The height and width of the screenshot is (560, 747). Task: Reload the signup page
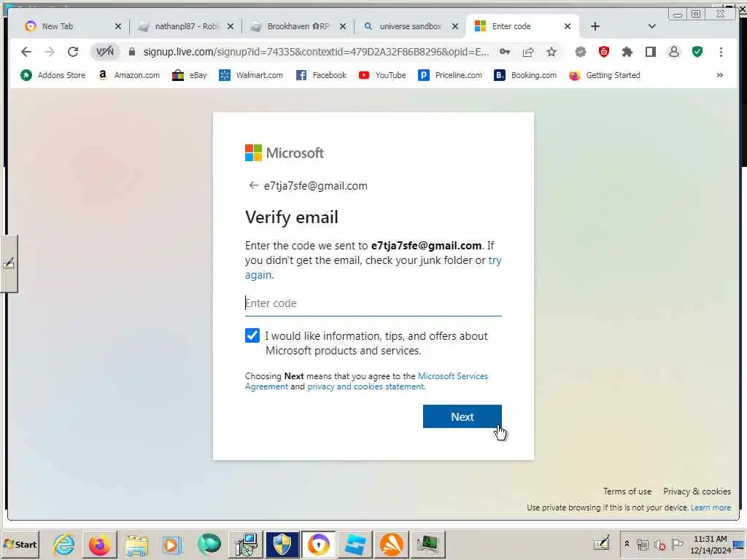[x=73, y=52]
